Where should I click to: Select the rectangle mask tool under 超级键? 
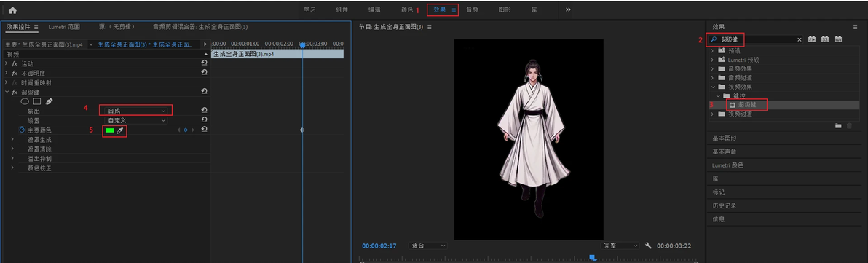pos(37,101)
